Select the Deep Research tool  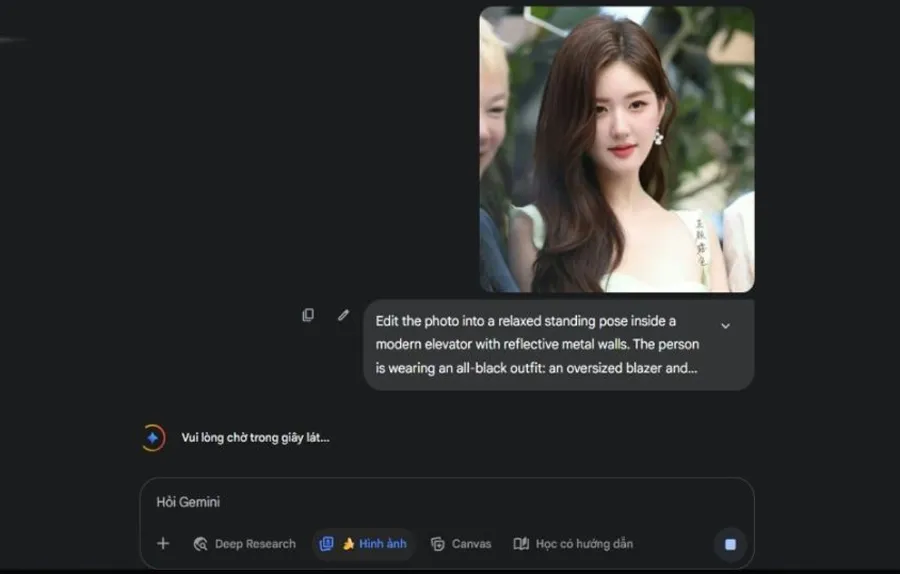point(245,544)
